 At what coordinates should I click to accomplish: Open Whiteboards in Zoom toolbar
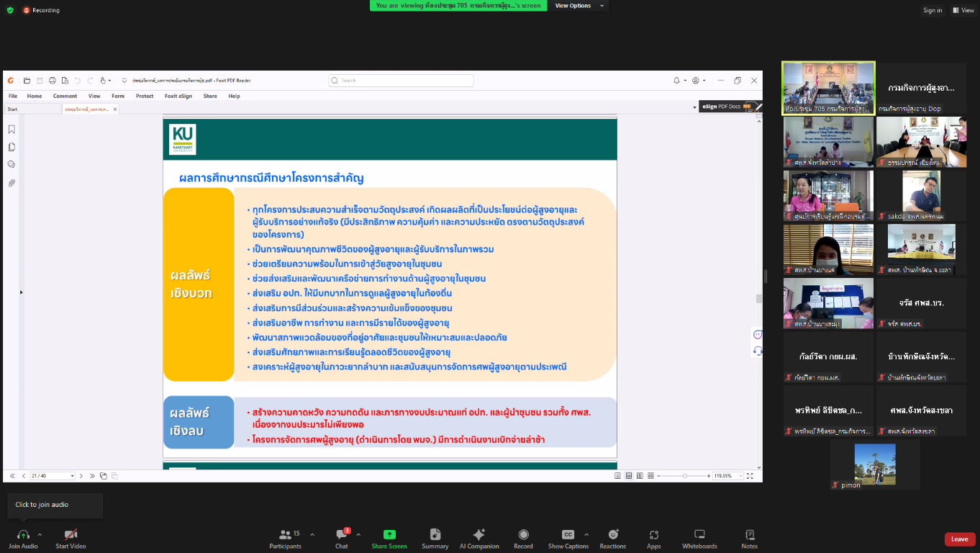699,539
